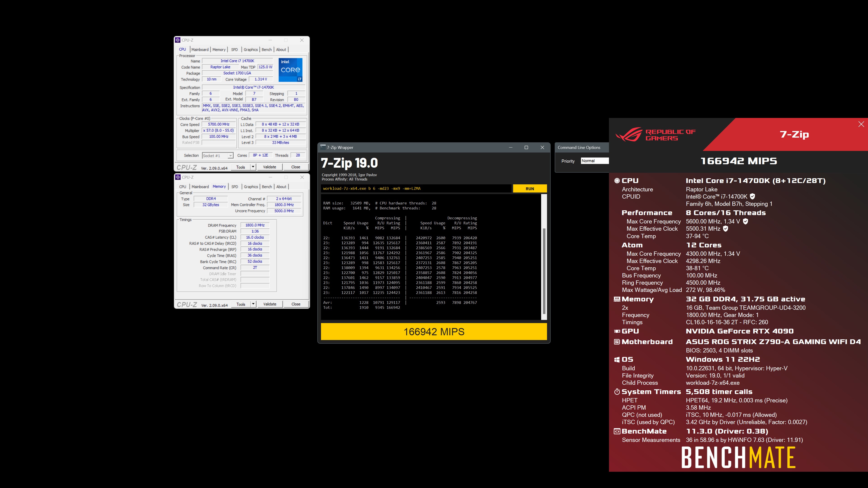Maximize the 7-Zip Wrapper window
868x488 pixels.
tap(526, 148)
